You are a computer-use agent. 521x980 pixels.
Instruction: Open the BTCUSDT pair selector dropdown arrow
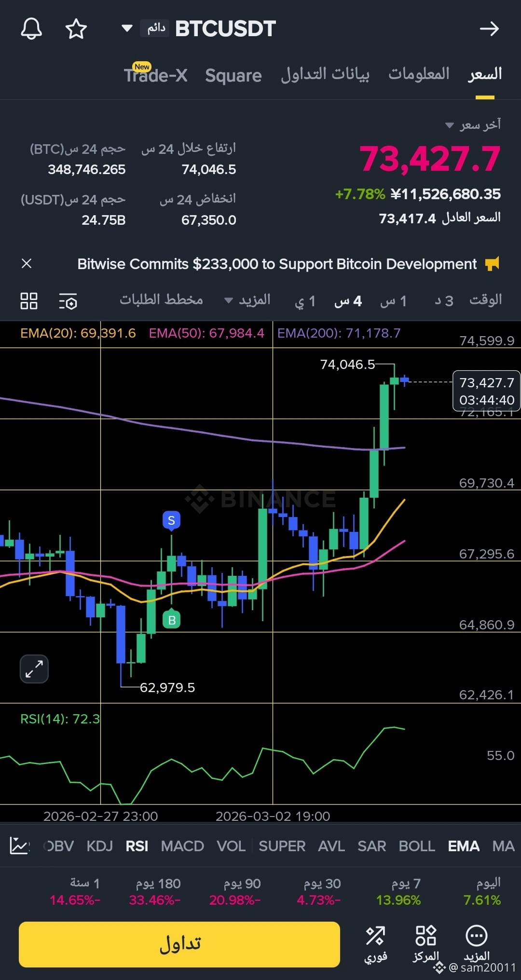(x=127, y=28)
